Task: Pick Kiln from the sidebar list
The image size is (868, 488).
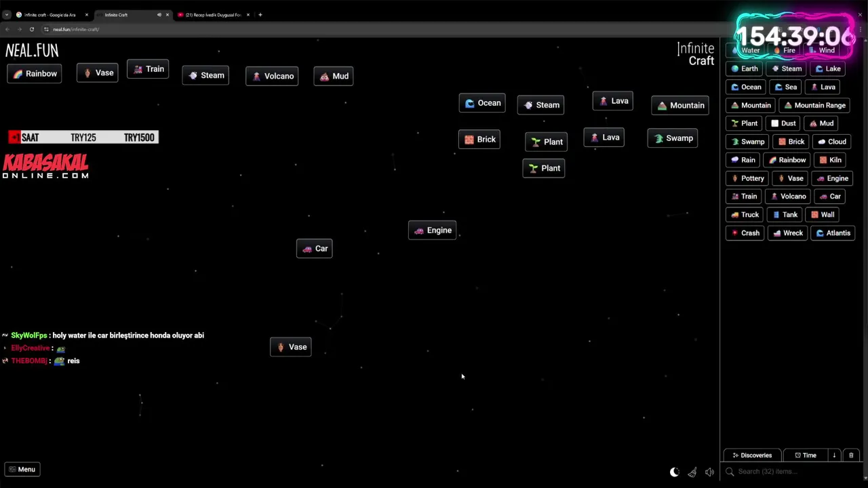Action: click(830, 160)
